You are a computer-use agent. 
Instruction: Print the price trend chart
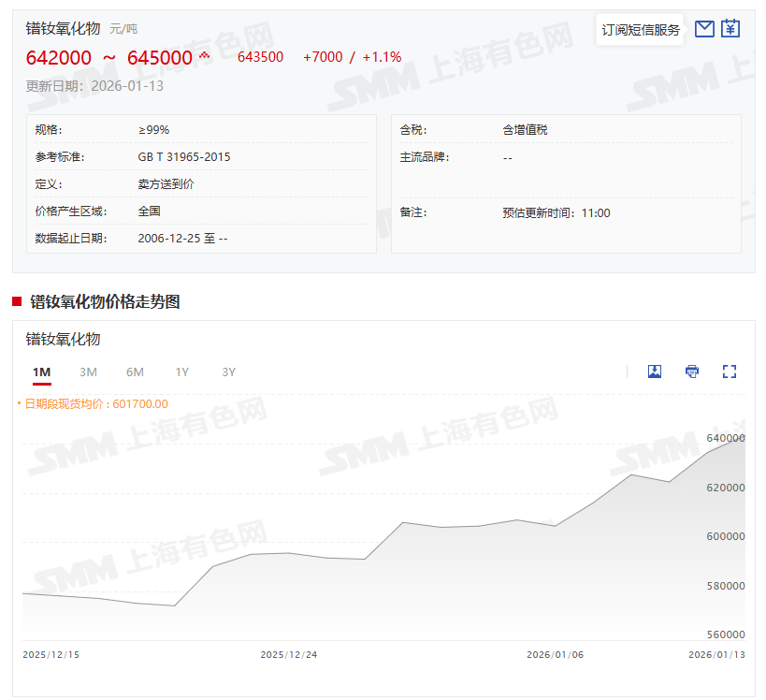(x=692, y=372)
